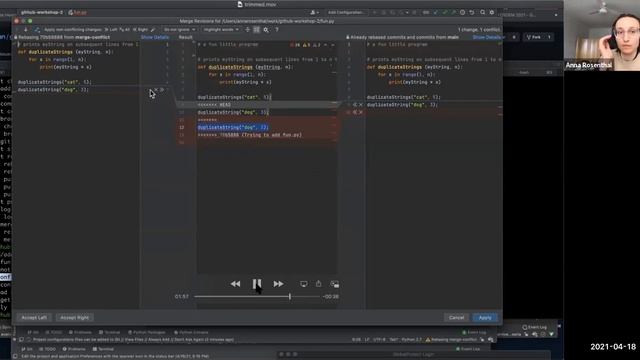Accept right change arrow beside HEAD line

(x=355, y=105)
